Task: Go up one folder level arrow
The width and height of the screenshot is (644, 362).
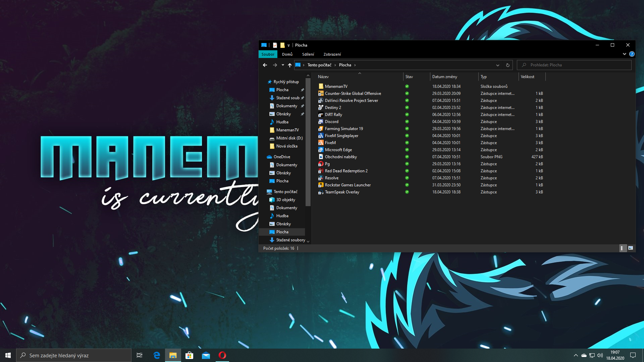Action: 290,65
